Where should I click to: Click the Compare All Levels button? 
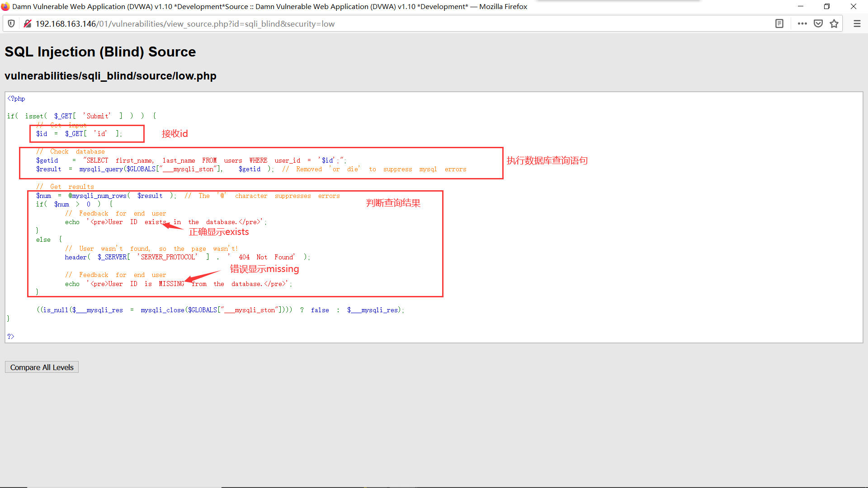[x=42, y=367]
